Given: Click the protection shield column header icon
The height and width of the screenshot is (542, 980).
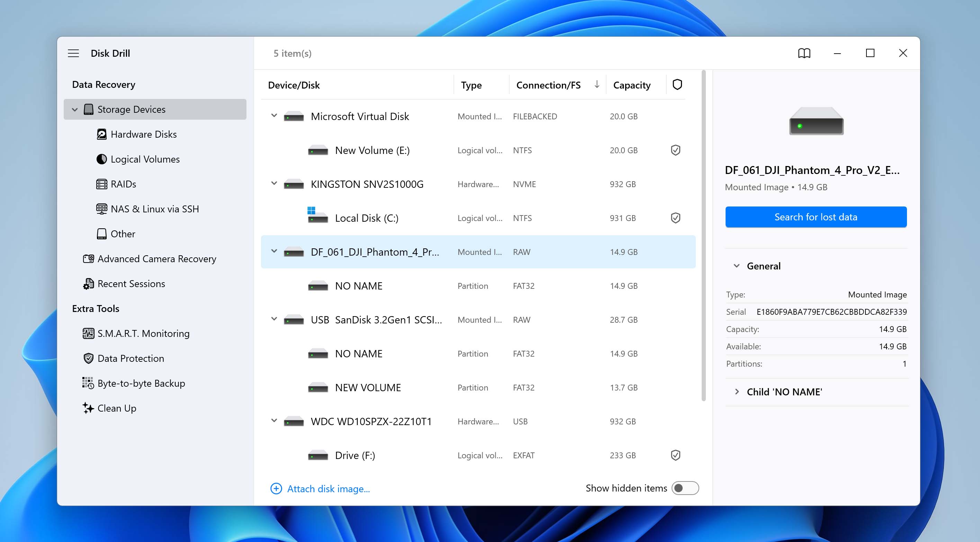Looking at the screenshot, I should (677, 84).
